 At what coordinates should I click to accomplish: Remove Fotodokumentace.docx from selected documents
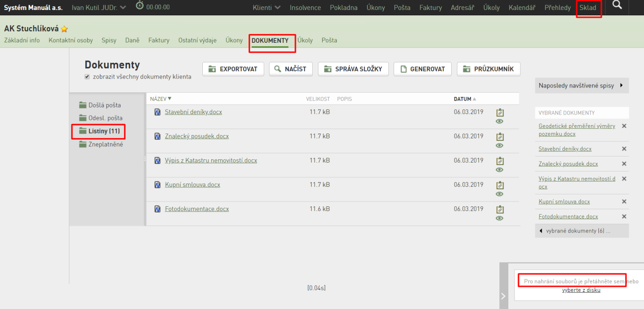(x=624, y=216)
